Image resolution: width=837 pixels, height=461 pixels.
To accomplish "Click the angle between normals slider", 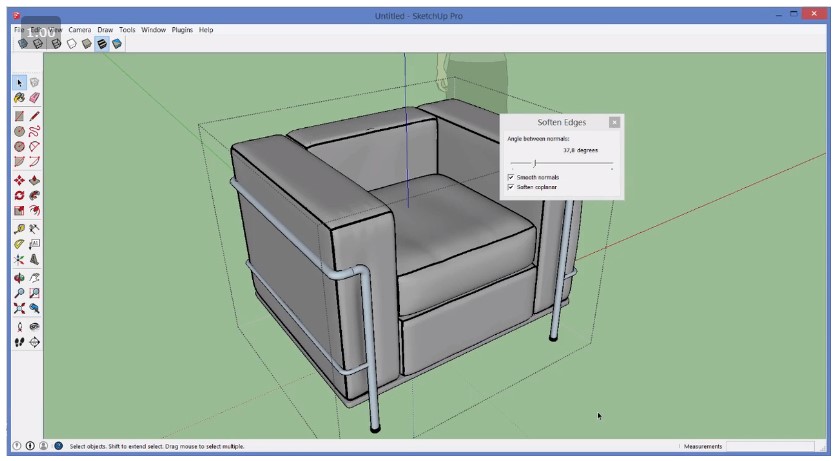I will coord(562,163).
